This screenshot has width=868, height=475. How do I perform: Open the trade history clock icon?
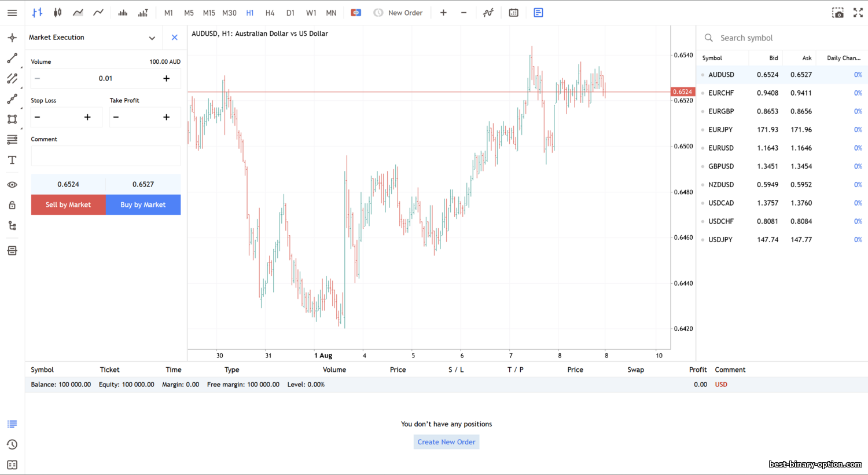(x=12, y=444)
